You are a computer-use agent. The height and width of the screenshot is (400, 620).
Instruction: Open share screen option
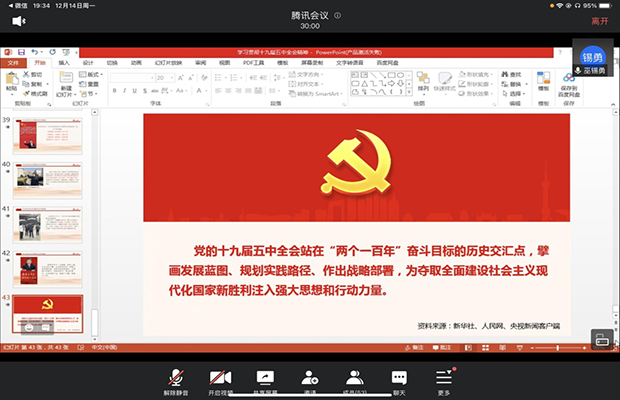pos(265,378)
